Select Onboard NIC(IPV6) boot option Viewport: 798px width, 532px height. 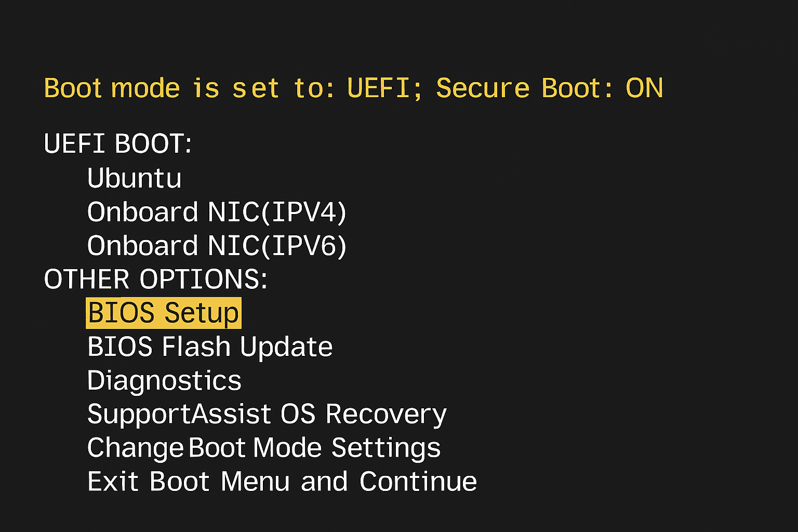pos(217,246)
